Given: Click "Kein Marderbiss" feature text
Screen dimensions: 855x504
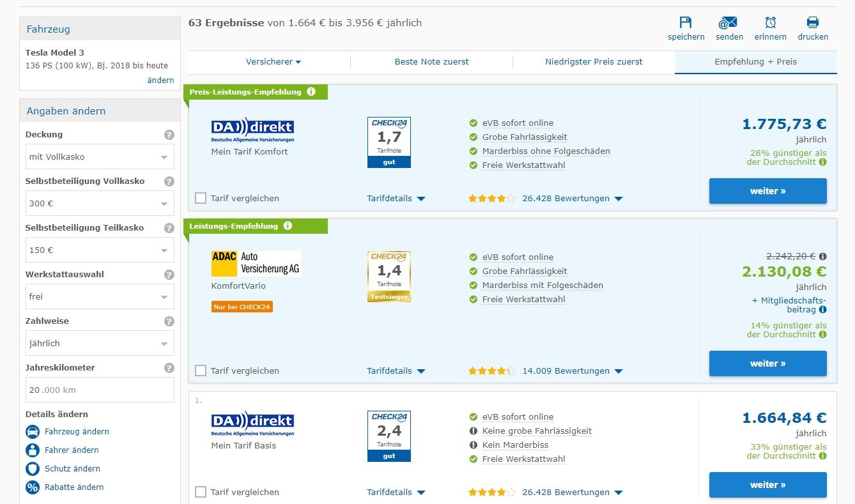Looking at the screenshot, I should (515, 445).
